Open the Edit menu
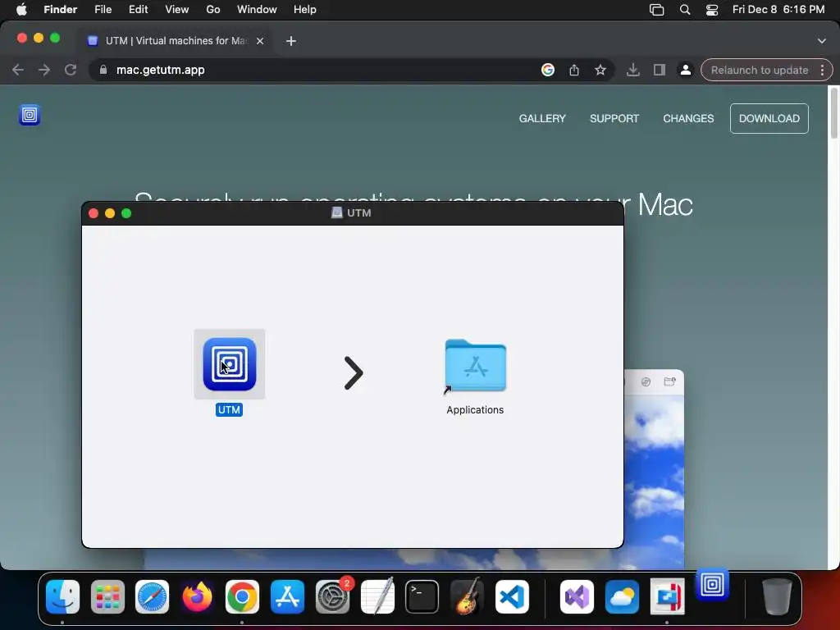Viewport: 840px width, 630px height. (138, 10)
